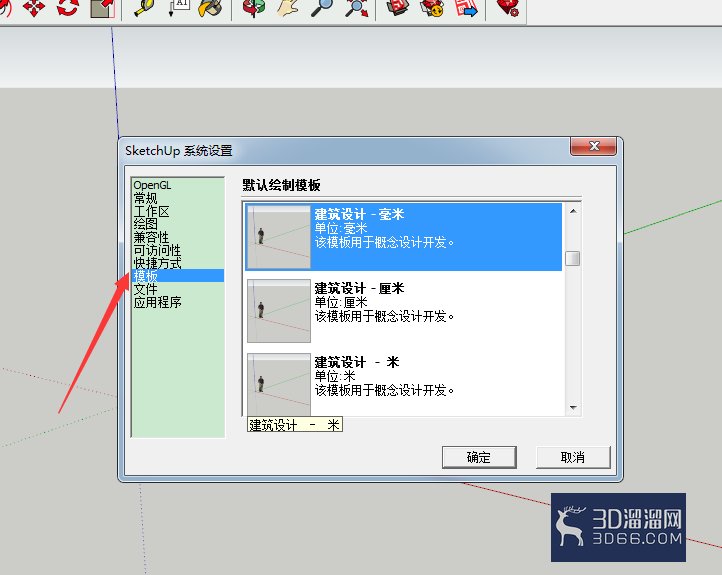Select OpenGL in the settings list
Image resolution: width=722 pixels, height=575 pixels.
coord(152,185)
